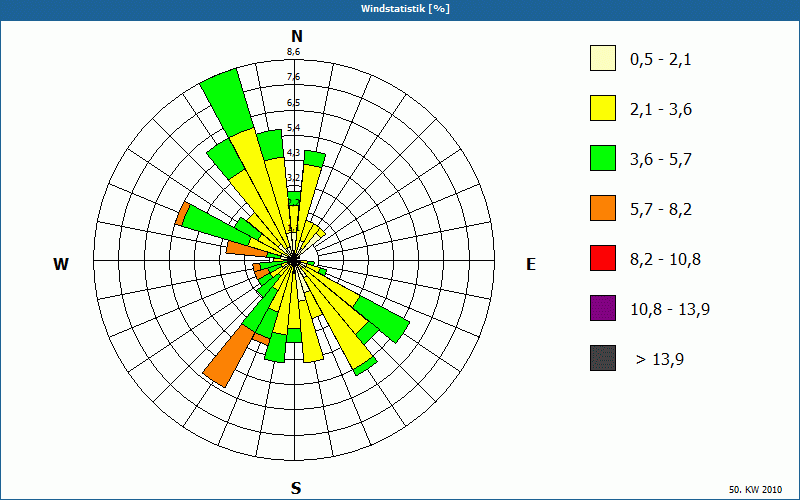Click the '5,4' radial scale value
The height and width of the screenshot is (500, 800).
293,128
